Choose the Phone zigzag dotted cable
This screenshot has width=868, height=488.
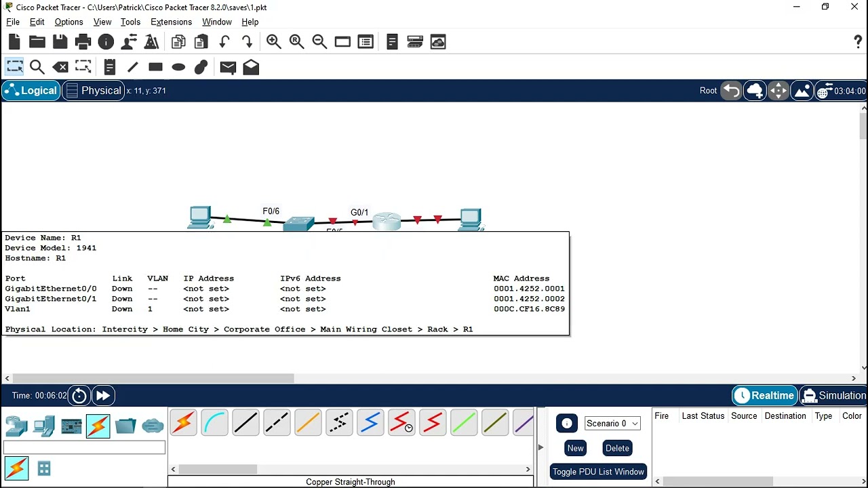click(339, 423)
